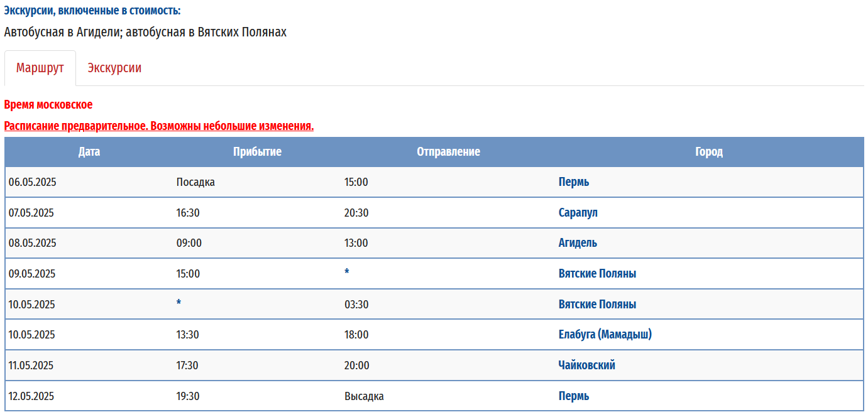The height and width of the screenshot is (417, 868).
Task: Click the asterisk in the 09.05.2025 departure cell
Action: (x=347, y=273)
